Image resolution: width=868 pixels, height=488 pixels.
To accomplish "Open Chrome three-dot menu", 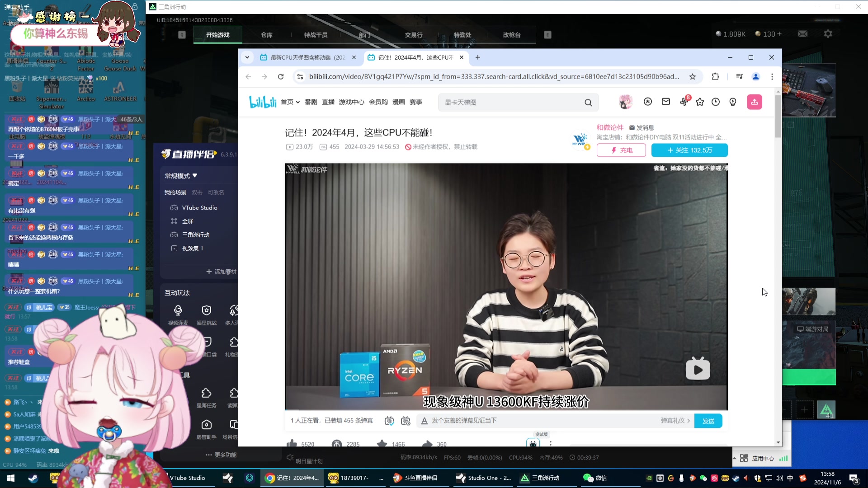I will pyautogui.click(x=772, y=77).
